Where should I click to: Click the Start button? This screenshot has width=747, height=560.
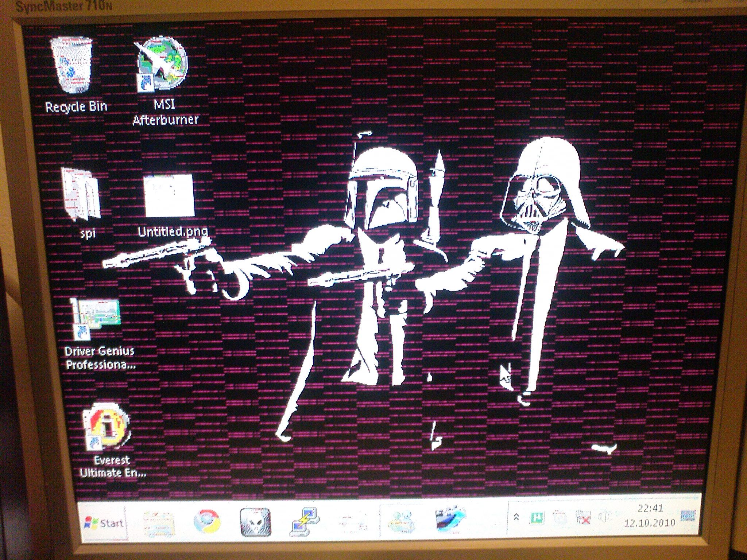coord(104,524)
